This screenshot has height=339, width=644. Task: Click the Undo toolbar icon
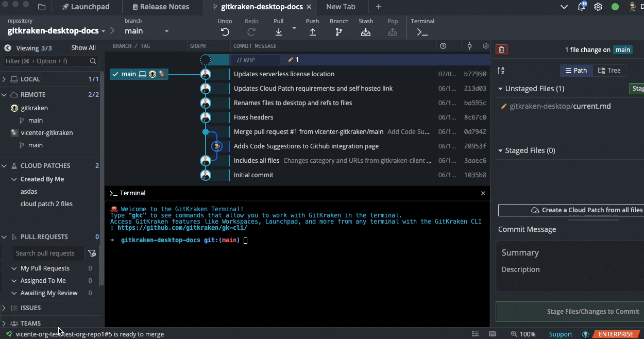(x=225, y=32)
